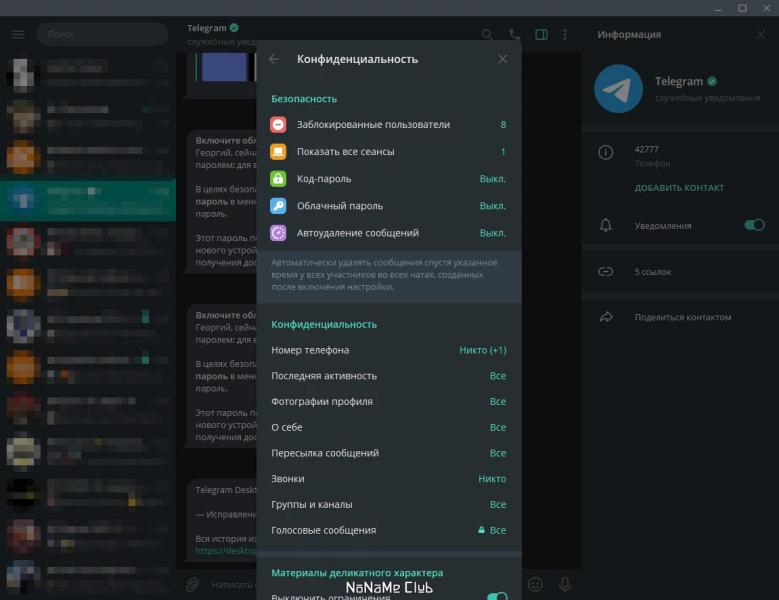Click ДОБАВИТЬ КОНТАКТ link
Image resolution: width=779 pixels, height=600 pixels.
tap(679, 188)
